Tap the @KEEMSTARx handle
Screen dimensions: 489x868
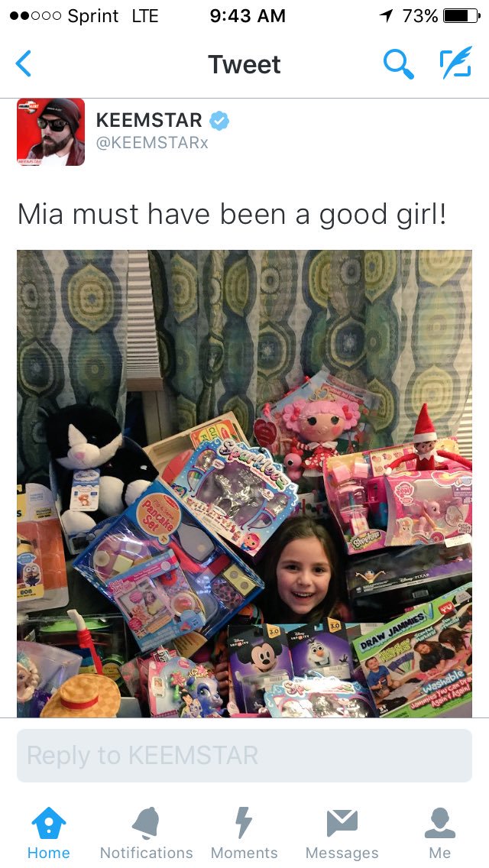click(x=152, y=143)
